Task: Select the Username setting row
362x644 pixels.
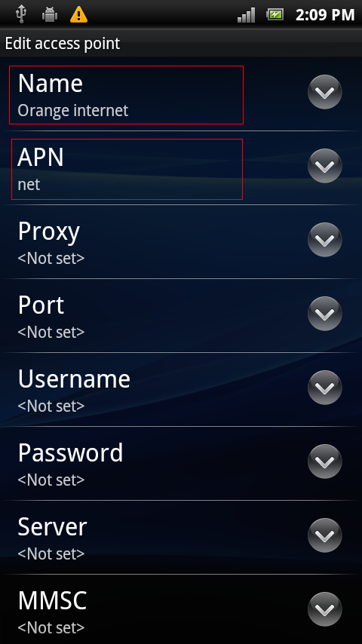Action: click(x=181, y=390)
